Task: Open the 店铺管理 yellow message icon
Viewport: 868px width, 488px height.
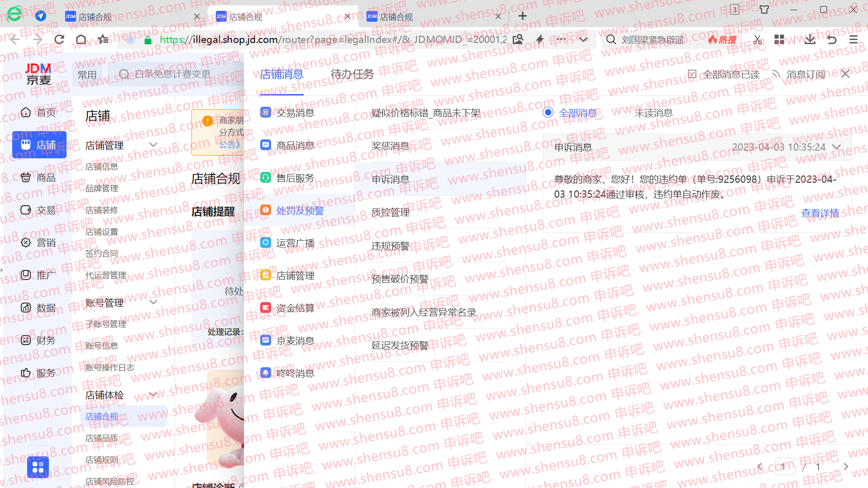Action: [x=266, y=275]
